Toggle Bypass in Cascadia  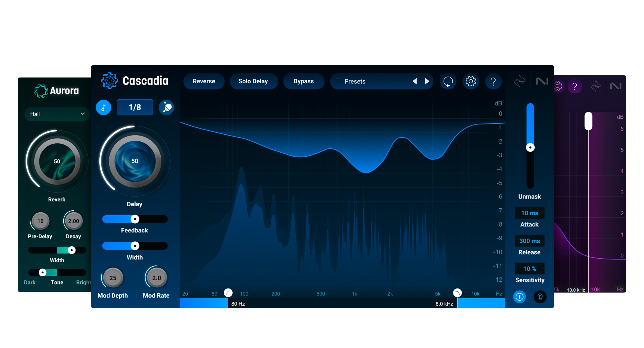point(304,81)
